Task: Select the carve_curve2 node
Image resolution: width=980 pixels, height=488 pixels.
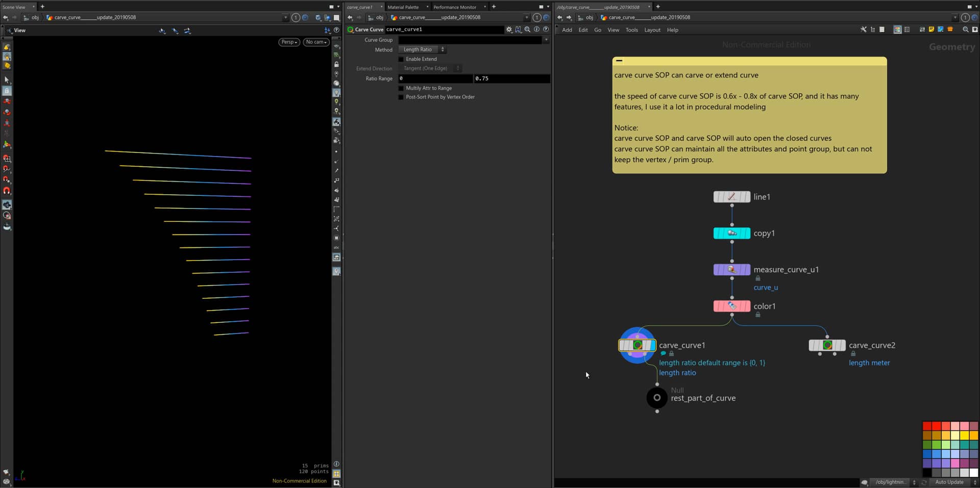Action: click(827, 345)
